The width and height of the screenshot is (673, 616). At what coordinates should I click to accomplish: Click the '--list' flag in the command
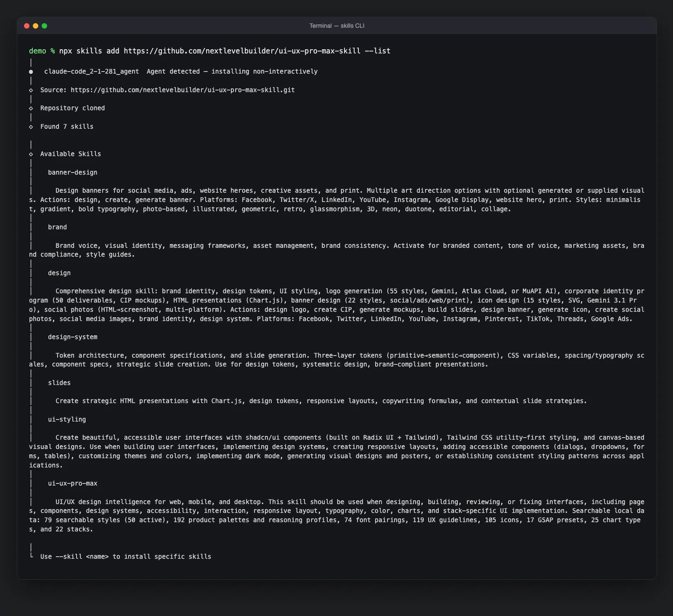coord(378,51)
